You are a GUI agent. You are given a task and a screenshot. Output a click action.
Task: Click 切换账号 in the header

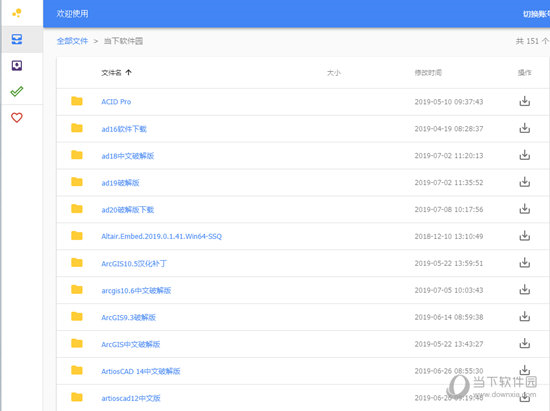tap(536, 14)
